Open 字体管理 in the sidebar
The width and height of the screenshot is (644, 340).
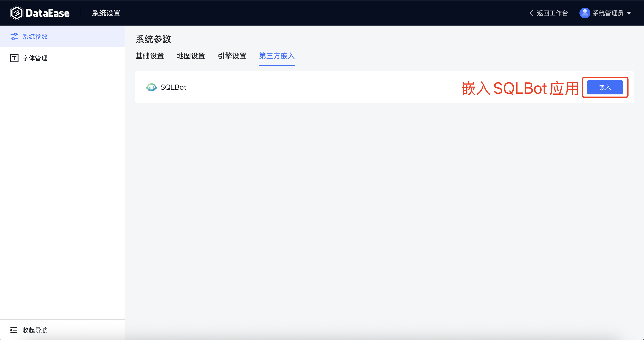35,58
